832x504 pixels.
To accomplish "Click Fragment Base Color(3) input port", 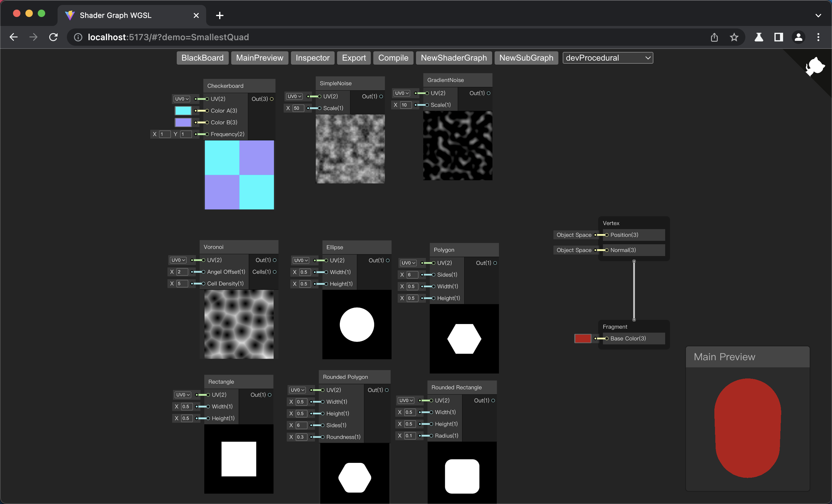I will [607, 338].
